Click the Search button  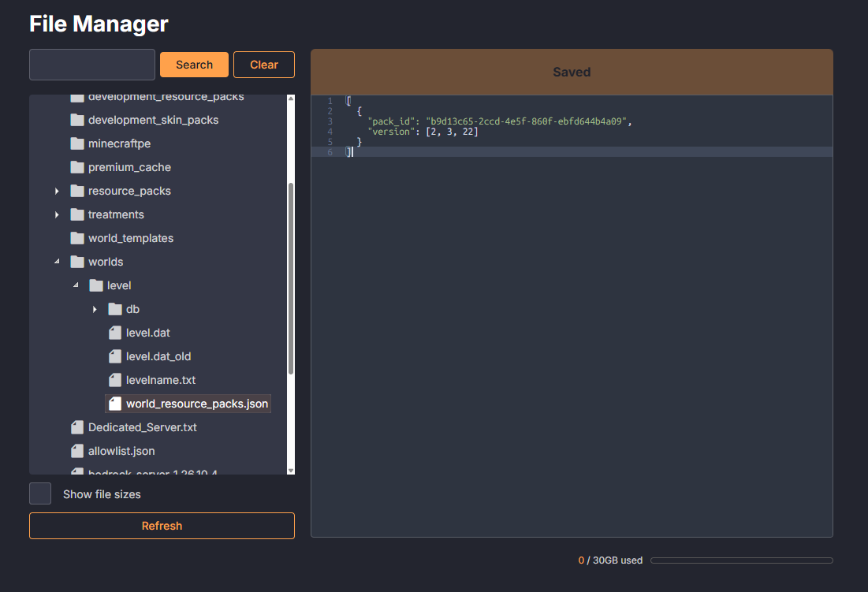coord(194,65)
